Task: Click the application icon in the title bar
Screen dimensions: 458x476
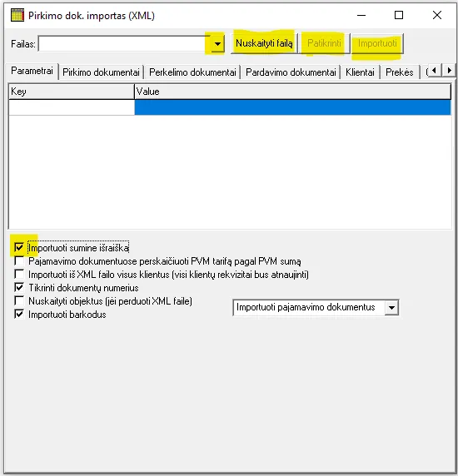Action: point(17,15)
